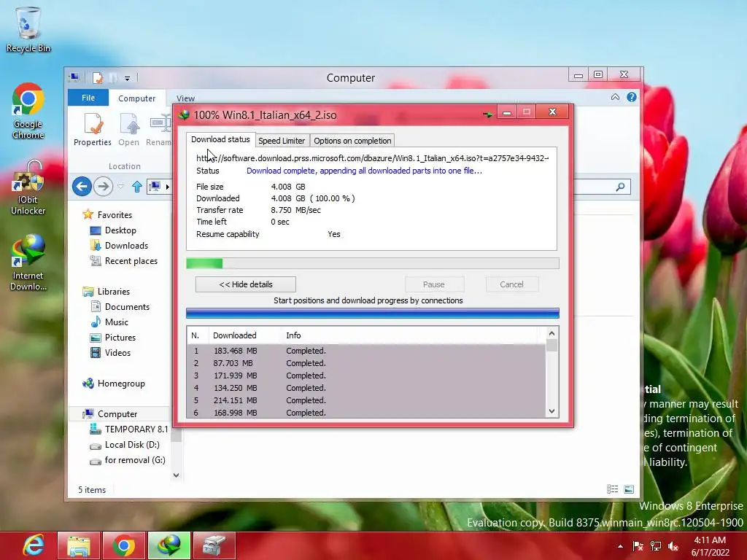Click the blue connections progress bar
Viewport: 747px width, 560px height.
[373, 313]
